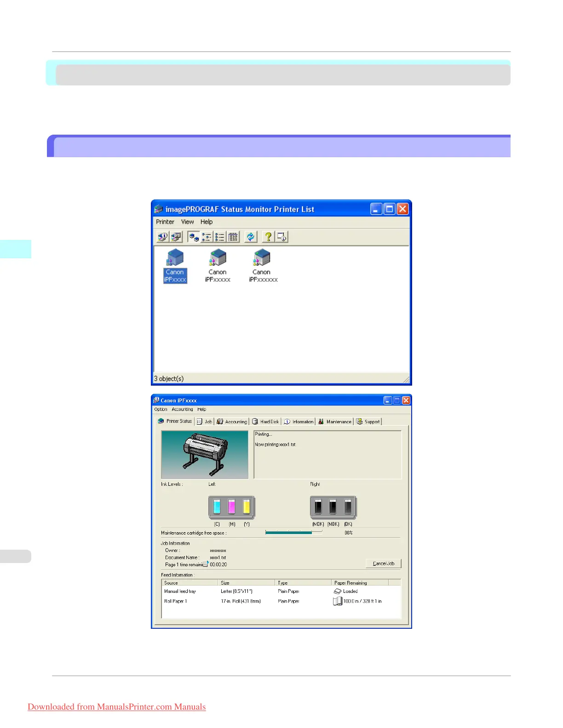Open Help menu in Printer List window

coord(207,222)
